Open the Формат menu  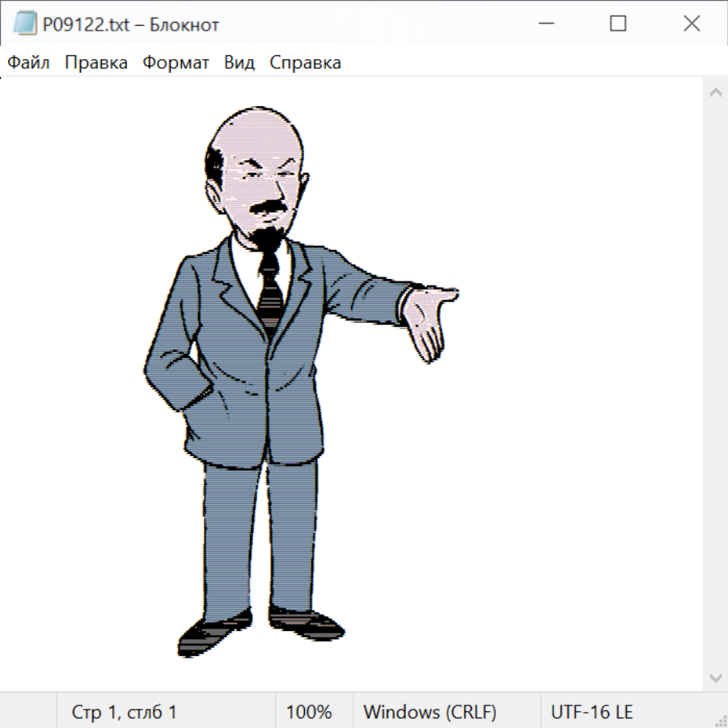click(x=176, y=63)
